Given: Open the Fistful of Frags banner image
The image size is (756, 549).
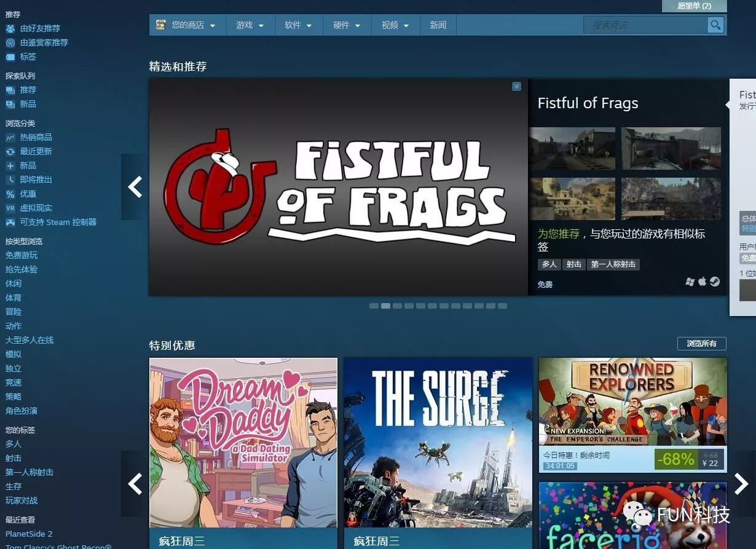Looking at the screenshot, I should 339,187.
